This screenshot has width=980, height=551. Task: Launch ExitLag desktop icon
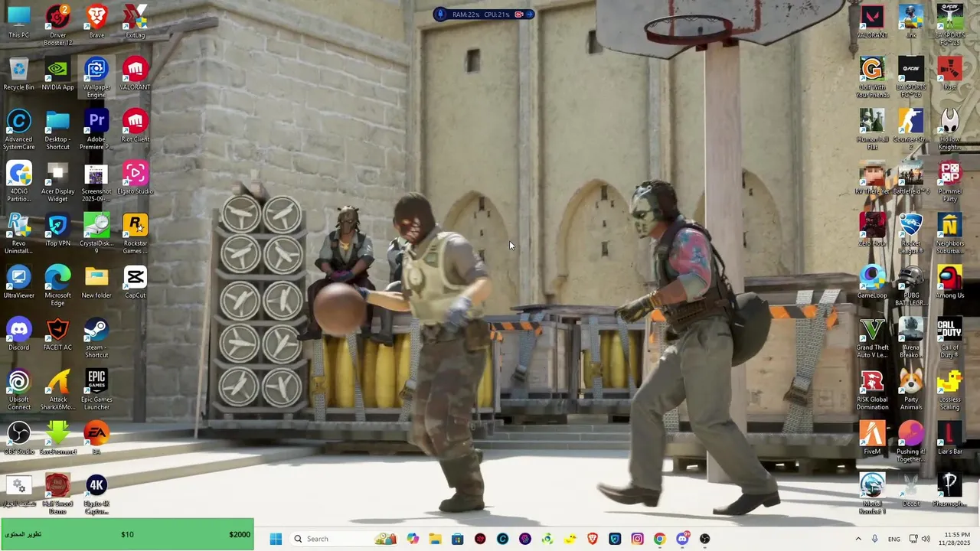[136, 21]
